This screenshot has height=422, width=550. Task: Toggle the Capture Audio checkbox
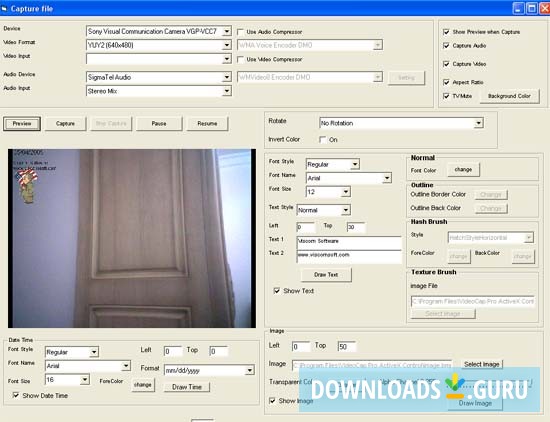[446, 46]
